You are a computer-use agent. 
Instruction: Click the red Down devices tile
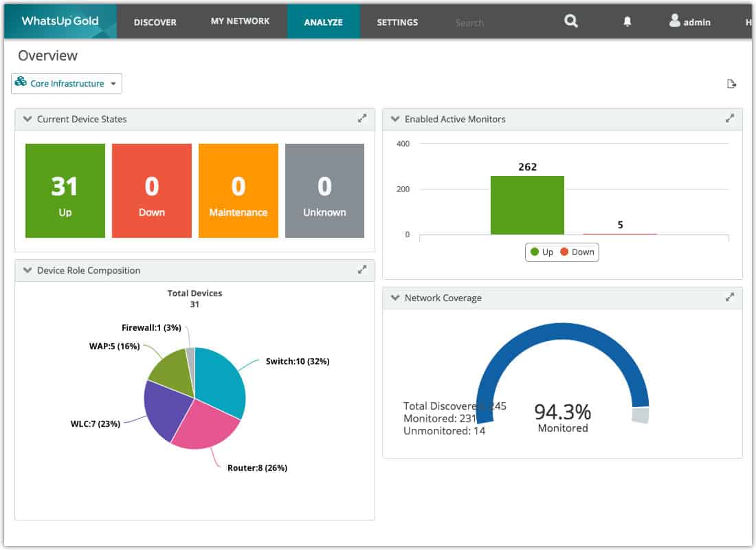coord(152,190)
